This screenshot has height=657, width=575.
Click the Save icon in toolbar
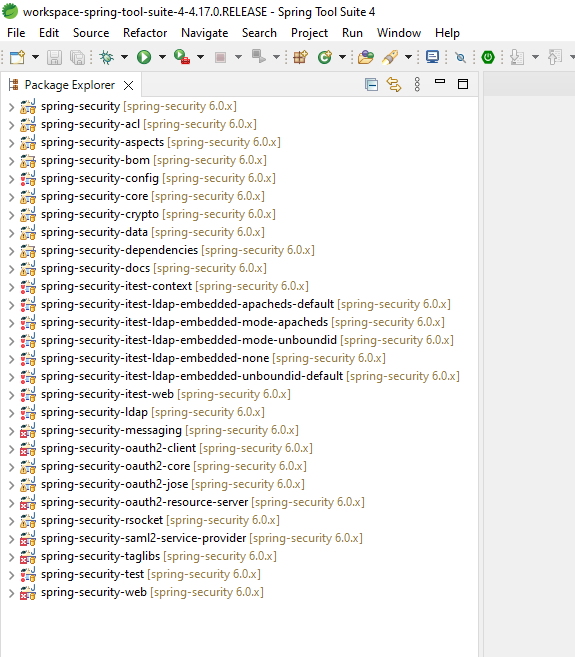54,57
